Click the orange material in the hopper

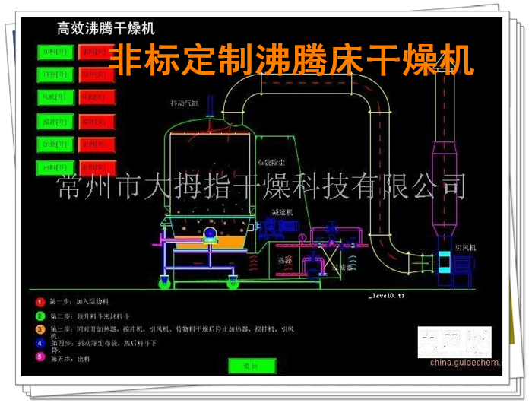[211, 243]
